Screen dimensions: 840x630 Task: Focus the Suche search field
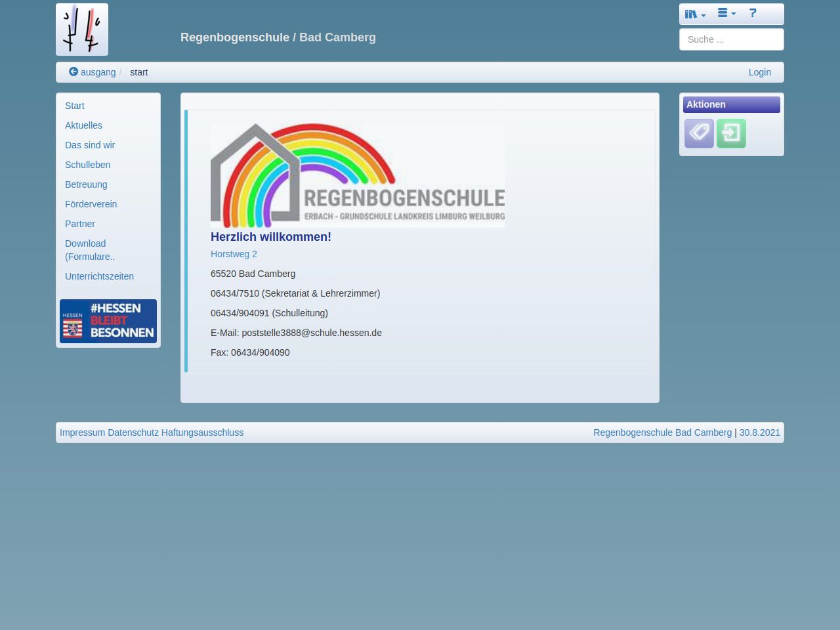click(731, 39)
